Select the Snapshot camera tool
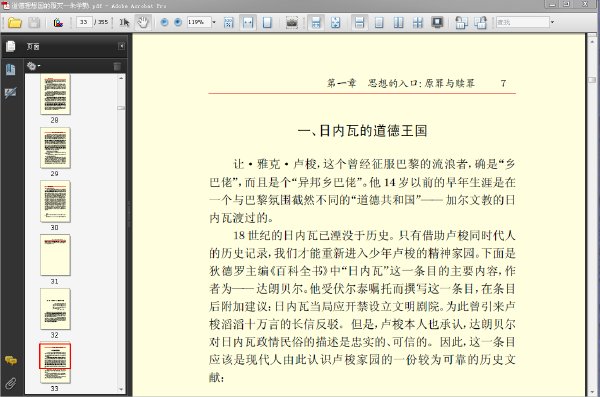Image resolution: width=600 pixels, height=397 pixels. pos(292,23)
